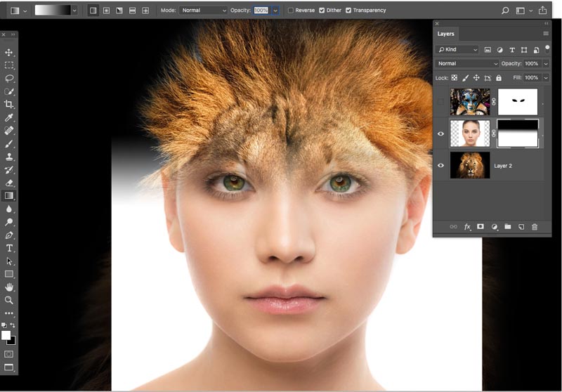The height and width of the screenshot is (392, 562).
Task: Select the Rectangle shape tool
Action: 9,274
